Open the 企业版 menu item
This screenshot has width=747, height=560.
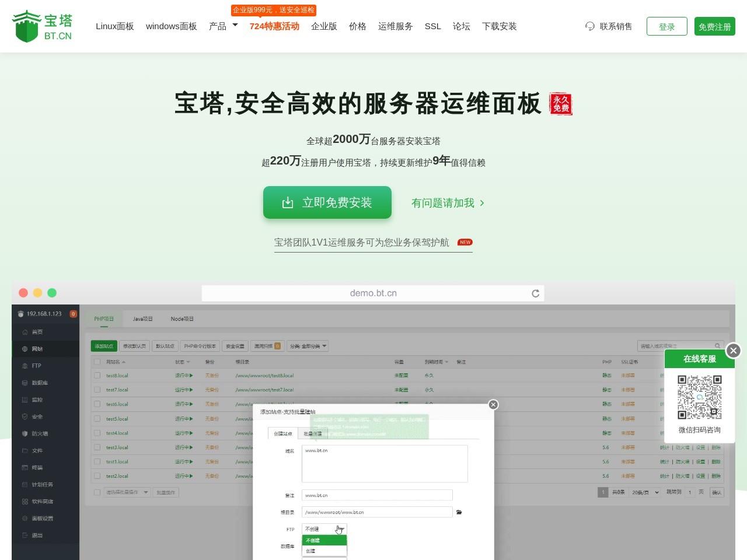click(324, 26)
